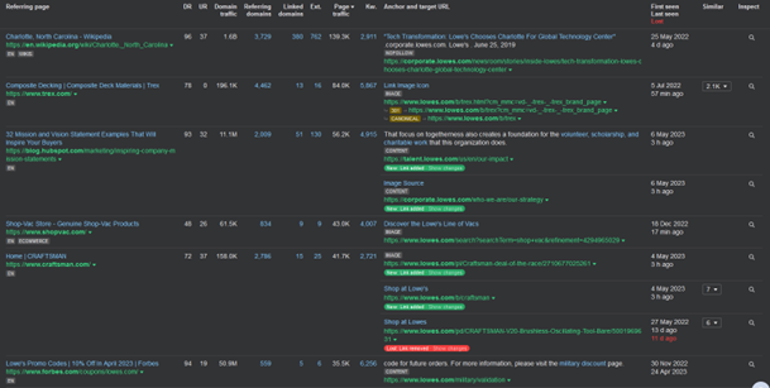Screen dimensions: 770x388
Task: Expand caret after forbes.com coupons URL
Action: (142, 372)
